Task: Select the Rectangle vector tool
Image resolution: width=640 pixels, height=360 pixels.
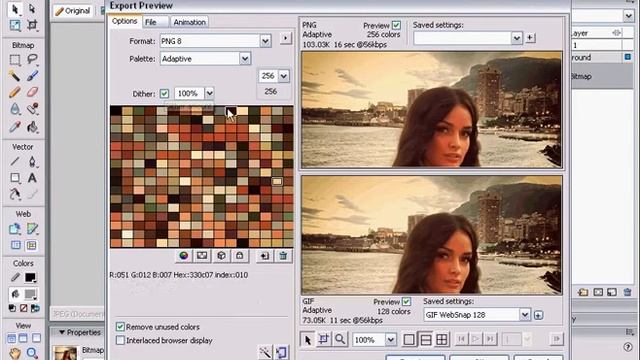Action: click(x=15, y=178)
